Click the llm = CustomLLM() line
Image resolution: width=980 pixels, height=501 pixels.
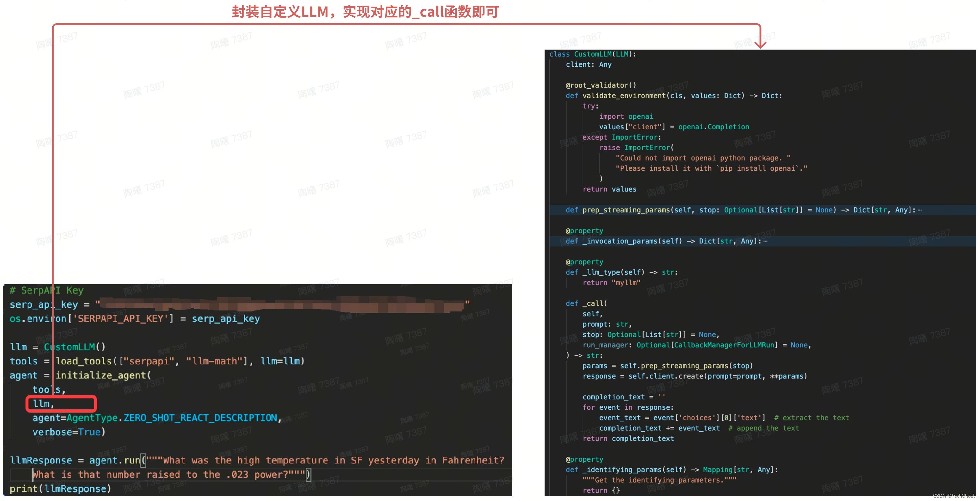coord(57,347)
